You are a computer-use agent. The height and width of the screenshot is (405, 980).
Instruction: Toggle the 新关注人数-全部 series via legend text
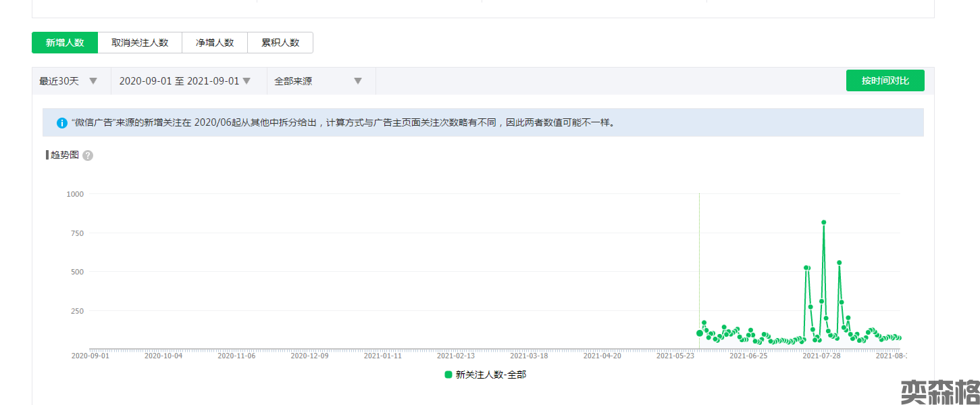tap(491, 375)
